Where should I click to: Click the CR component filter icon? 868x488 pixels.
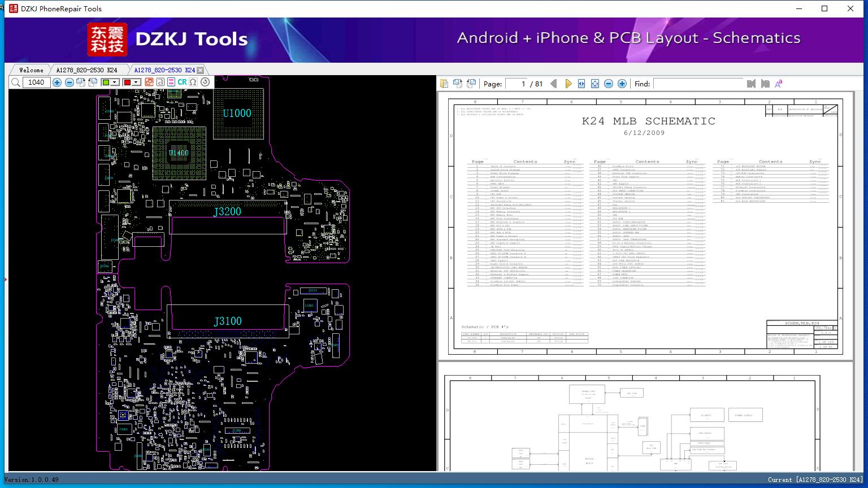click(x=182, y=82)
